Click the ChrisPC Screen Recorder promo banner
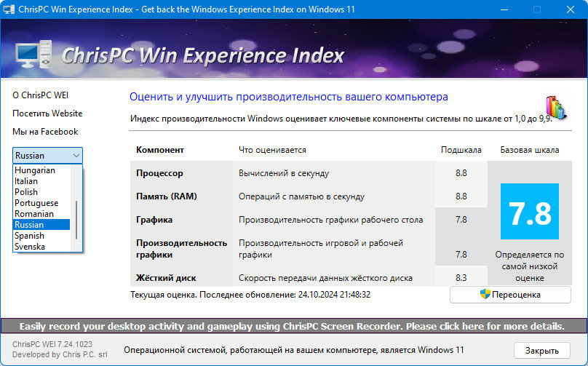Viewport: 588px width, 366px height. tap(294, 326)
